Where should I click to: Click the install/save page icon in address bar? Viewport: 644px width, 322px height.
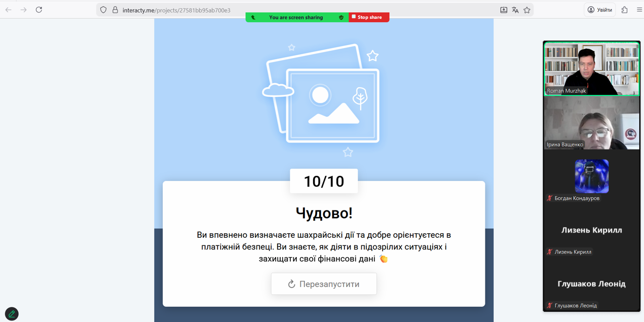click(x=504, y=10)
